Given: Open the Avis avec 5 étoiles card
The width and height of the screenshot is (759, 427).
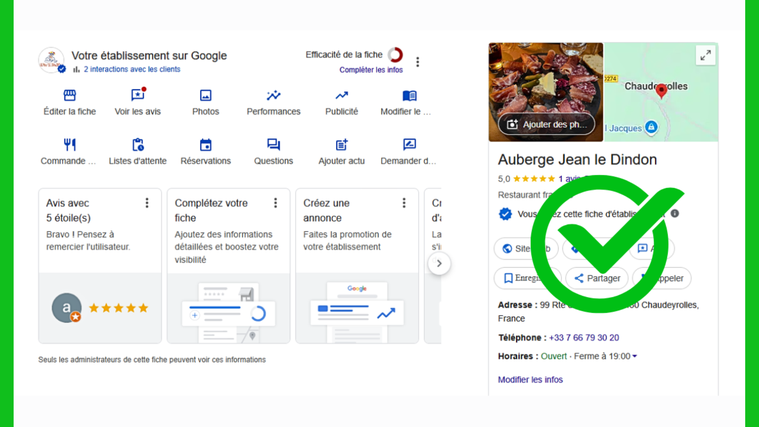Looking at the screenshot, I should pos(100,266).
